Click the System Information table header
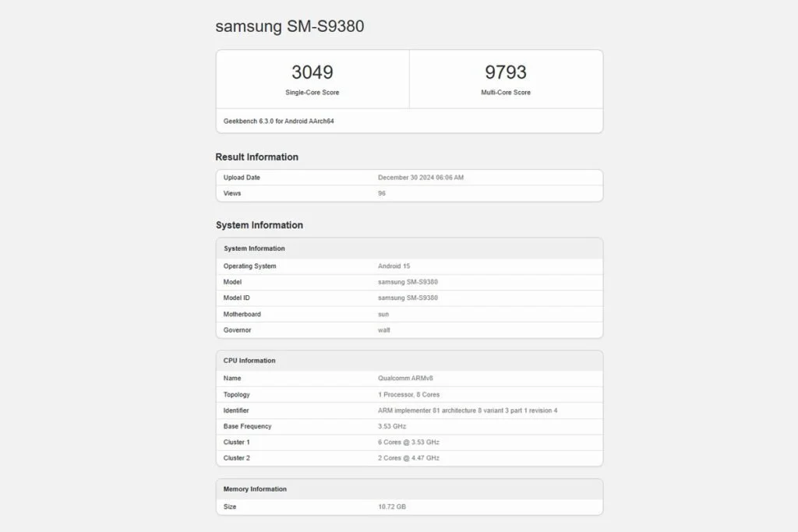Image resolution: width=798 pixels, height=532 pixels. pyautogui.click(x=254, y=248)
